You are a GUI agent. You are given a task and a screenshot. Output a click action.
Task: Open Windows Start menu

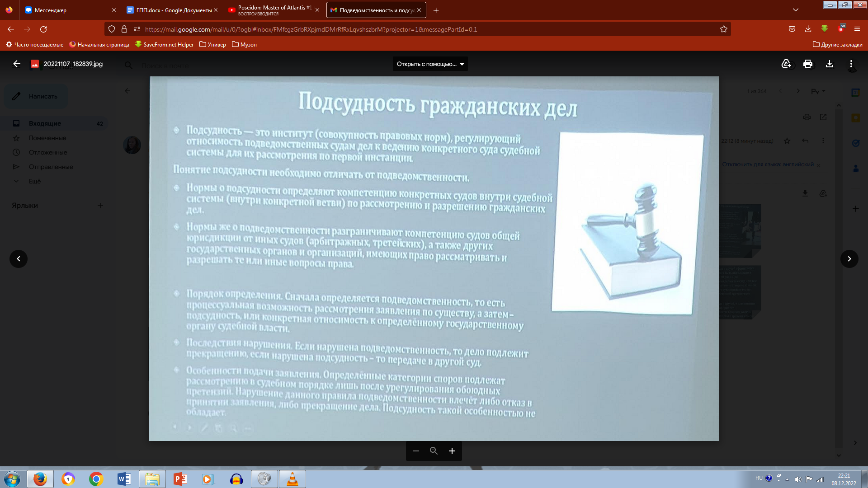coord(12,479)
